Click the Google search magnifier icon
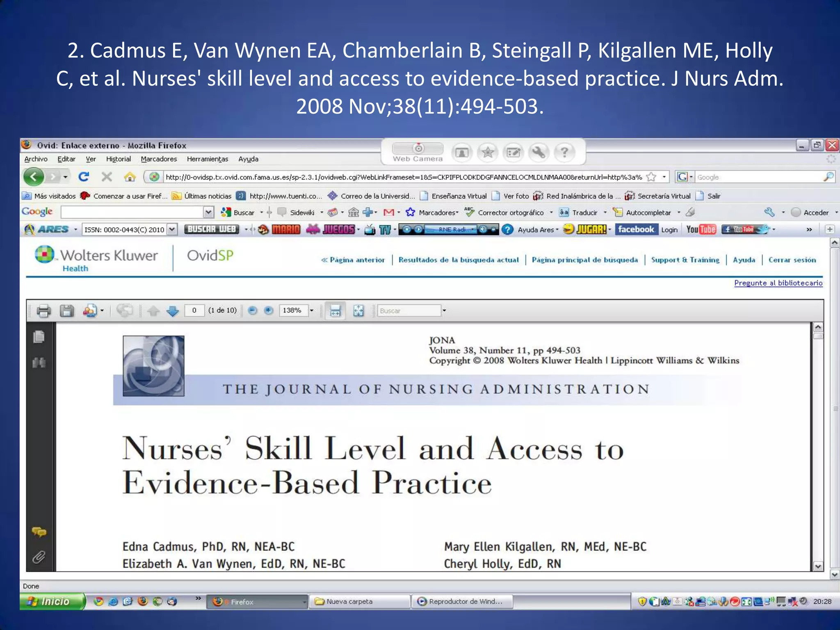840x630 pixels. click(828, 177)
